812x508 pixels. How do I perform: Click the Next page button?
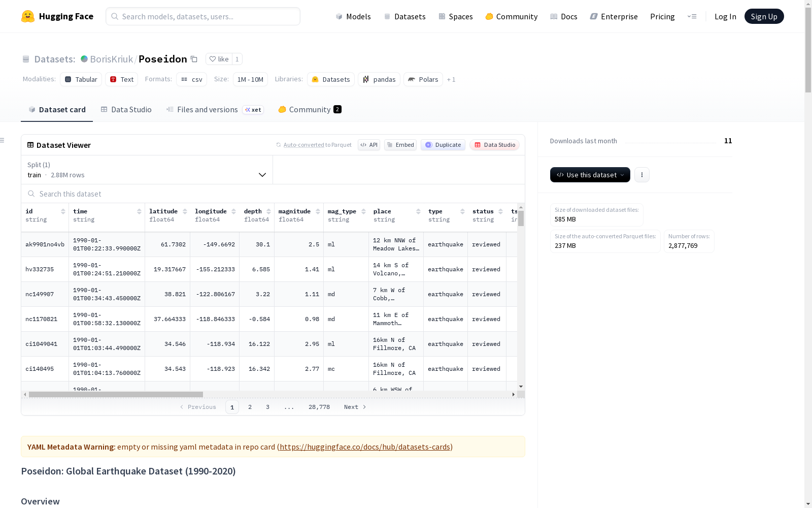pos(355,407)
